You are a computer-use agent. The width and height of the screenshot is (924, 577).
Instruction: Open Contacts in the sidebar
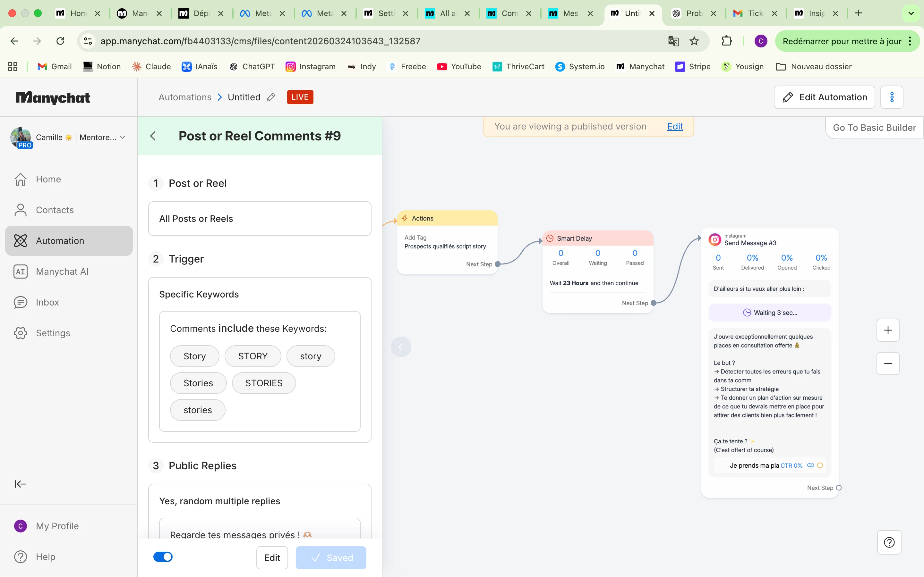[x=55, y=210]
